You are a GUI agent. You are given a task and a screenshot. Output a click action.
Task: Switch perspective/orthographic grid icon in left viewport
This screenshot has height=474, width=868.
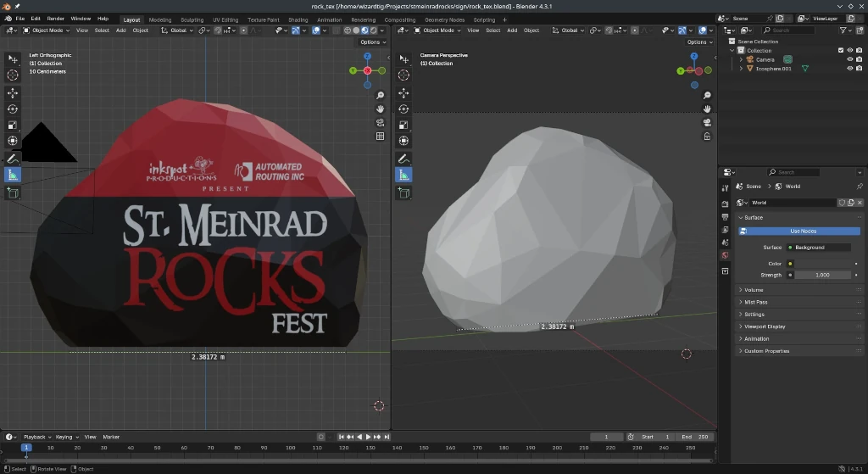tap(381, 137)
